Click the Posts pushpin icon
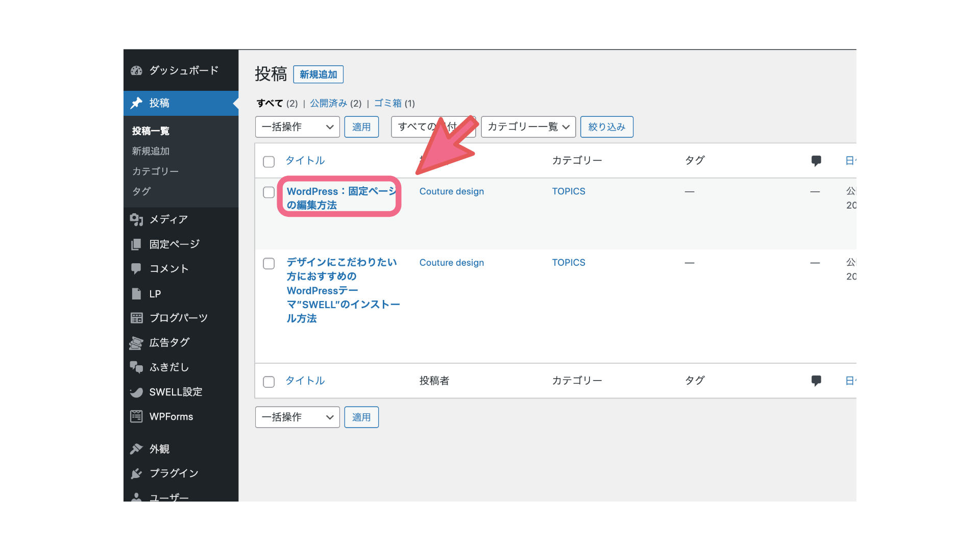Image resolution: width=980 pixels, height=551 pixels. (136, 103)
